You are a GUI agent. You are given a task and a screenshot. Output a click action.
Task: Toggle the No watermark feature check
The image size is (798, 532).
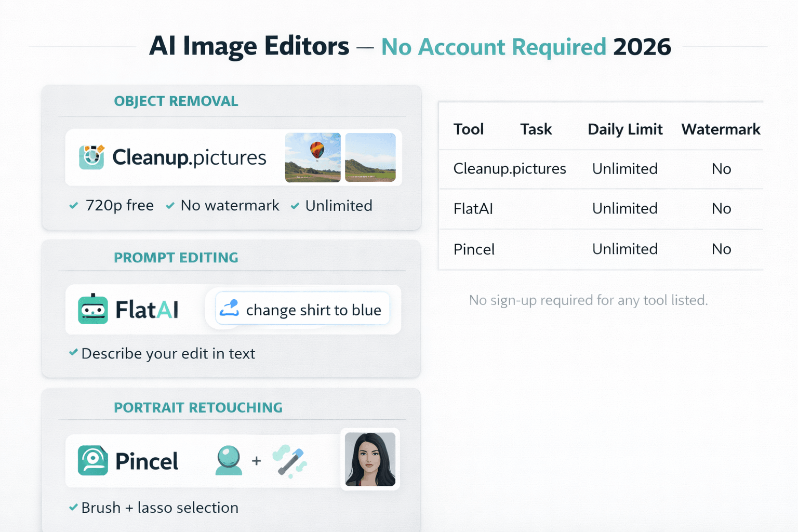click(169, 206)
